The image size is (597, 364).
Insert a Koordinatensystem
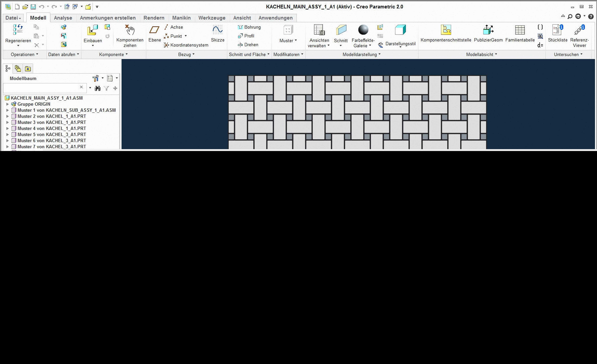click(186, 45)
